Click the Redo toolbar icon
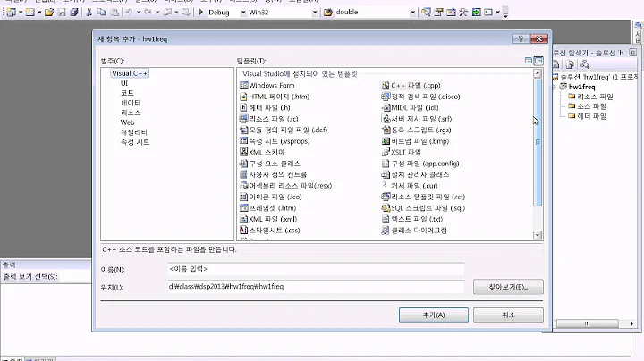The height and width of the screenshot is (361, 644). [148, 13]
